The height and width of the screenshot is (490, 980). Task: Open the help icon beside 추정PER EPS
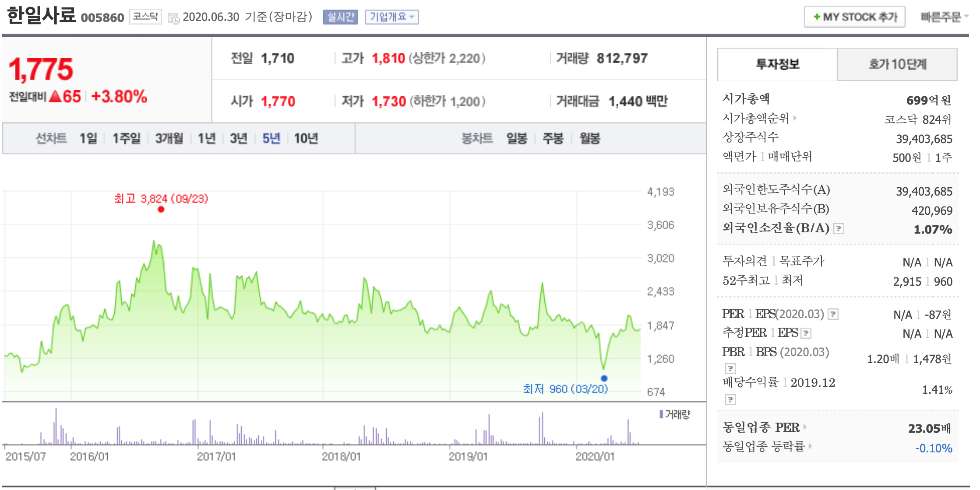pyautogui.click(x=806, y=333)
